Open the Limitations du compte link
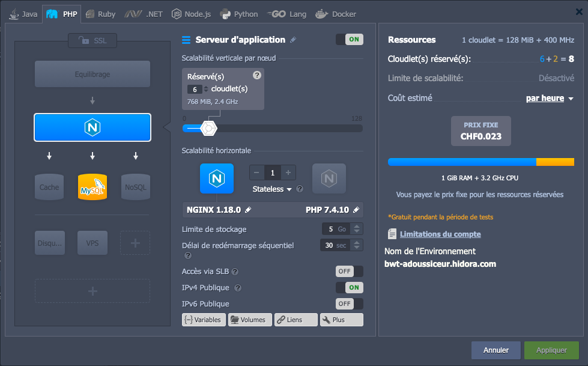This screenshot has width=588, height=366. pos(440,234)
